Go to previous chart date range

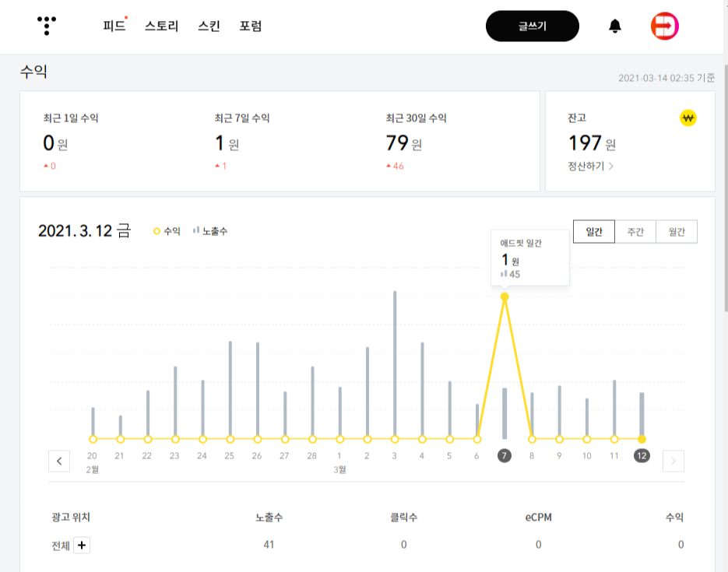59,461
